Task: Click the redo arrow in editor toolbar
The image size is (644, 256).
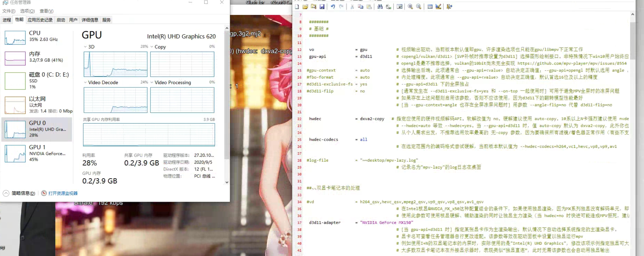Action: coord(341,7)
